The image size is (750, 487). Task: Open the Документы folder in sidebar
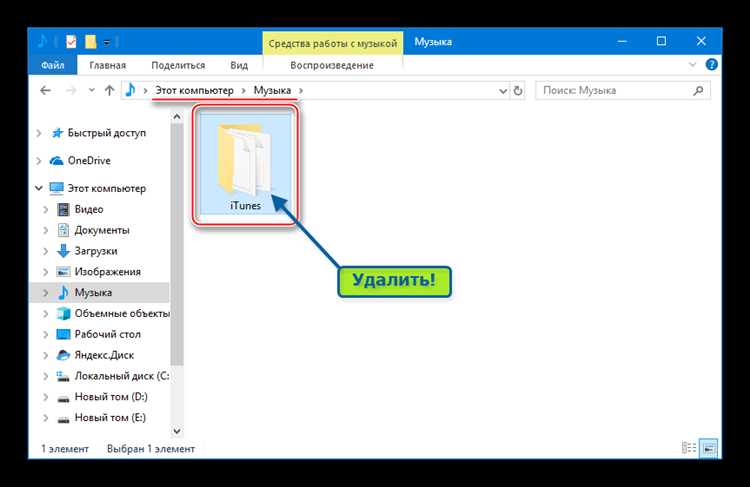(102, 230)
